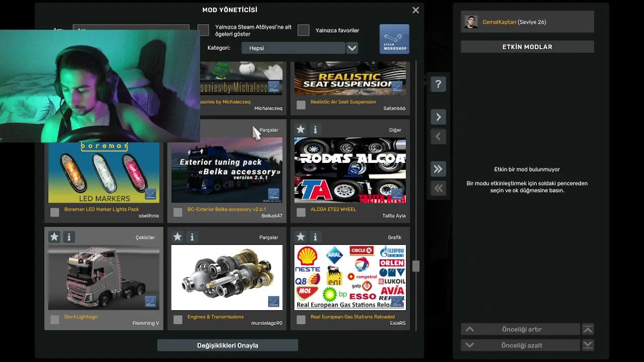
Task: Click the 'Devil Lightsign' mod title
Action: tap(81, 317)
